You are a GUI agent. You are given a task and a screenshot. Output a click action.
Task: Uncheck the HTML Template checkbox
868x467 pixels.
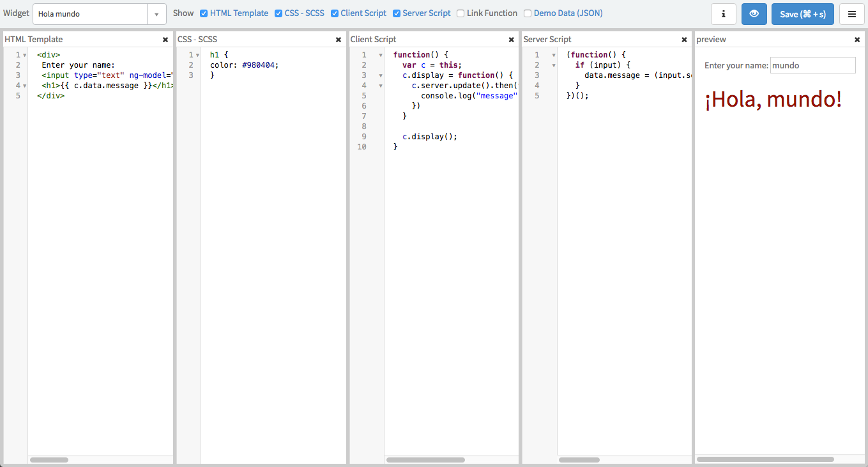pos(204,13)
